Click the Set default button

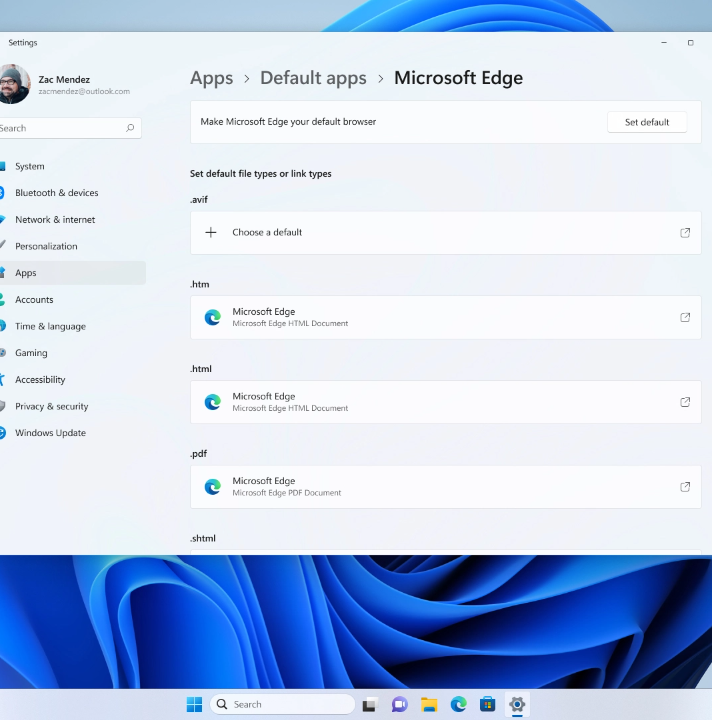pyautogui.click(x=647, y=122)
